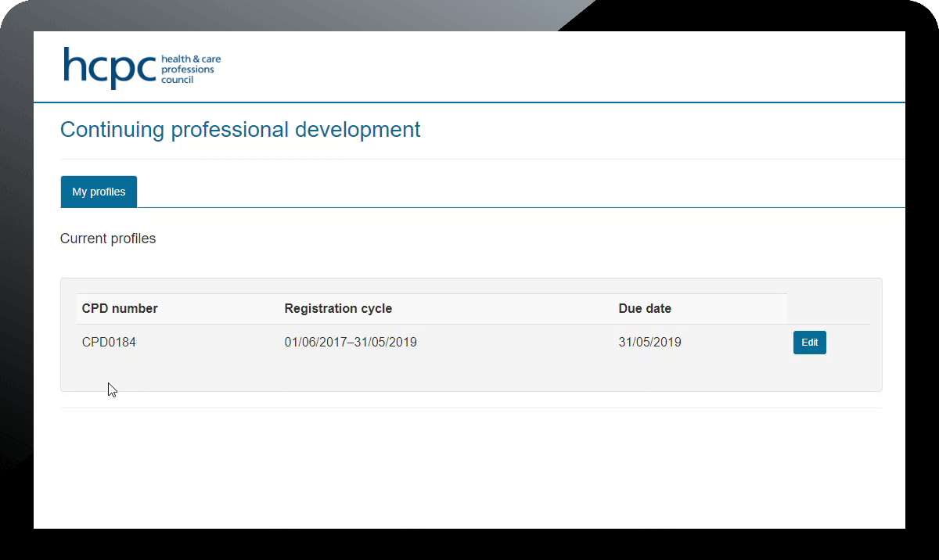Click the hcpc logo
The image size is (939, 560).
pos(142,68)
